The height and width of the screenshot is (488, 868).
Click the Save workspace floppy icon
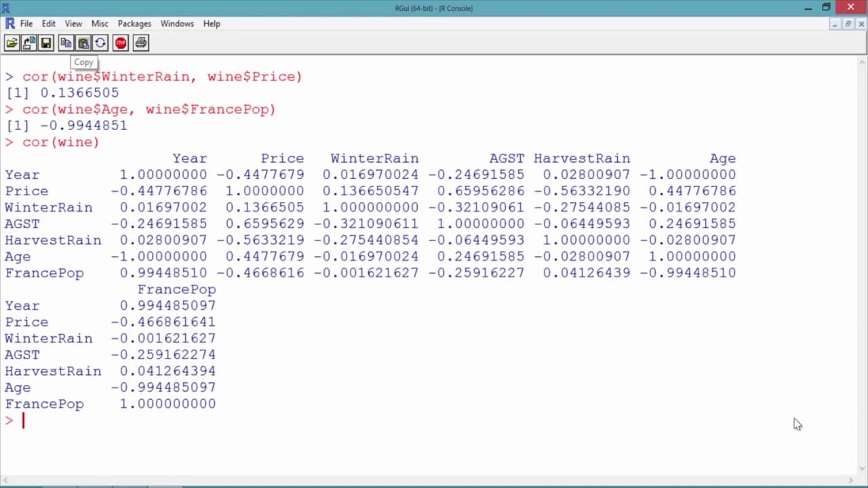(x=46, y=43)
